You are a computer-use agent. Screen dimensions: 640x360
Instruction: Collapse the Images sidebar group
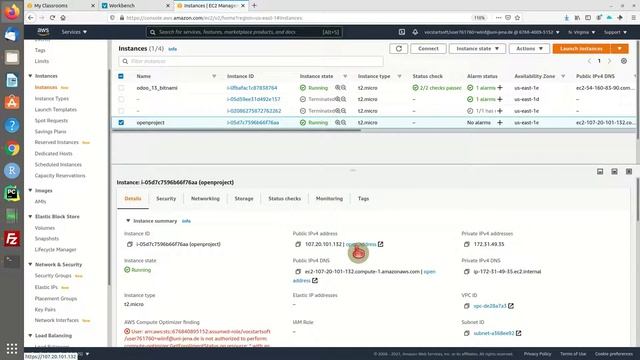point(30,191)
